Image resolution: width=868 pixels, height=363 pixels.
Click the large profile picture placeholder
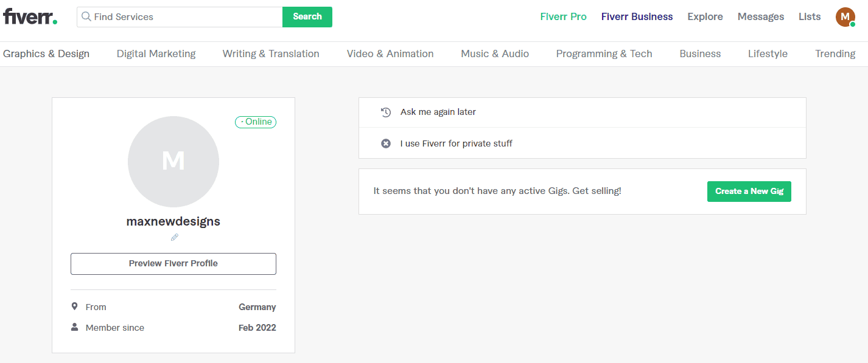click(173, 162)
